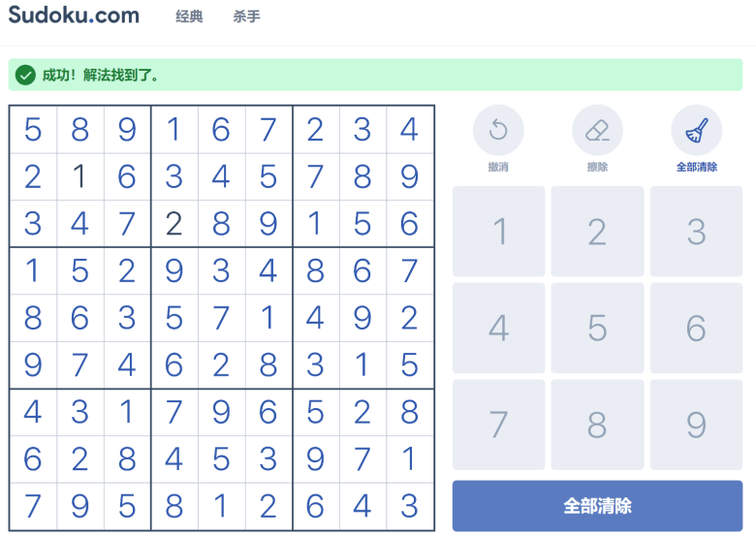Select the bottom-right grid cell containing 3
Screen dimensions: 756x536
pos(409,506)
